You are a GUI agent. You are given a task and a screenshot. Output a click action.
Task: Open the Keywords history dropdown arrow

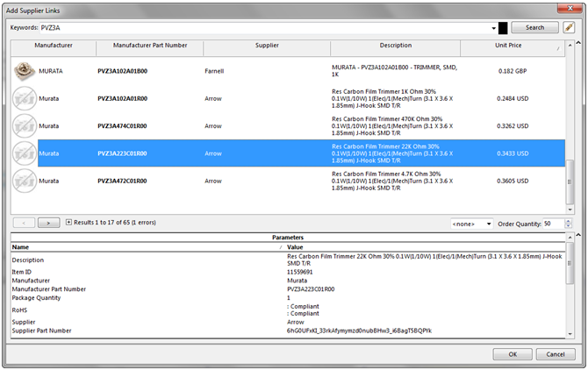493,28
